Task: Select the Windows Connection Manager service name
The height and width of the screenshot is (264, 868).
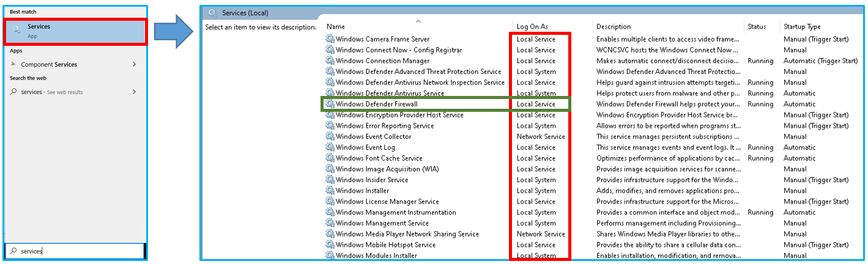Action: (x=383, y=61)
